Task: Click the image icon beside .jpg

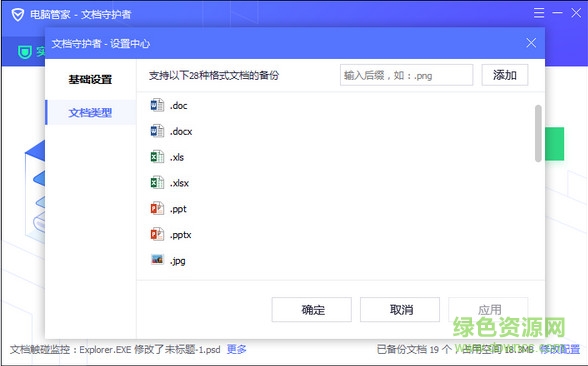Action: (x=157, y=260)
